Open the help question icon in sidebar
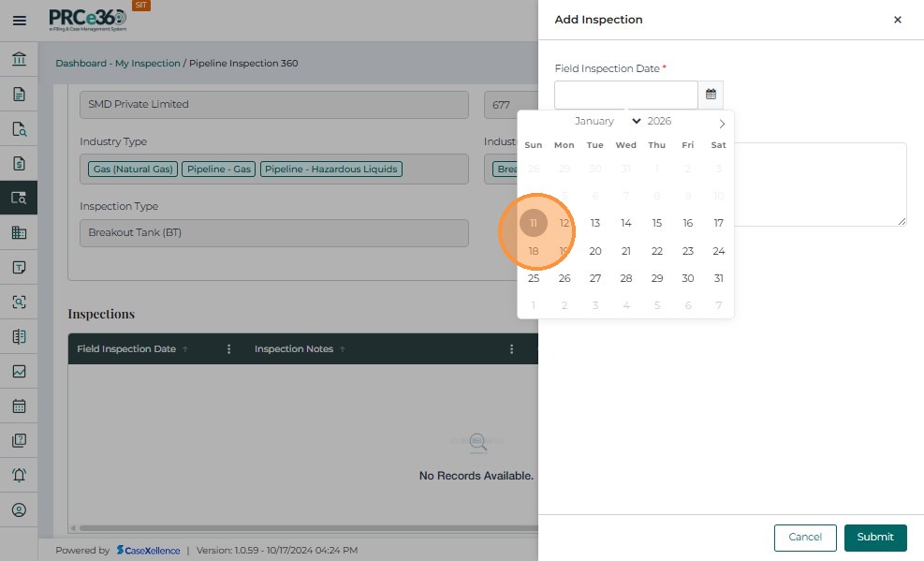 click(x=19, y=440)
